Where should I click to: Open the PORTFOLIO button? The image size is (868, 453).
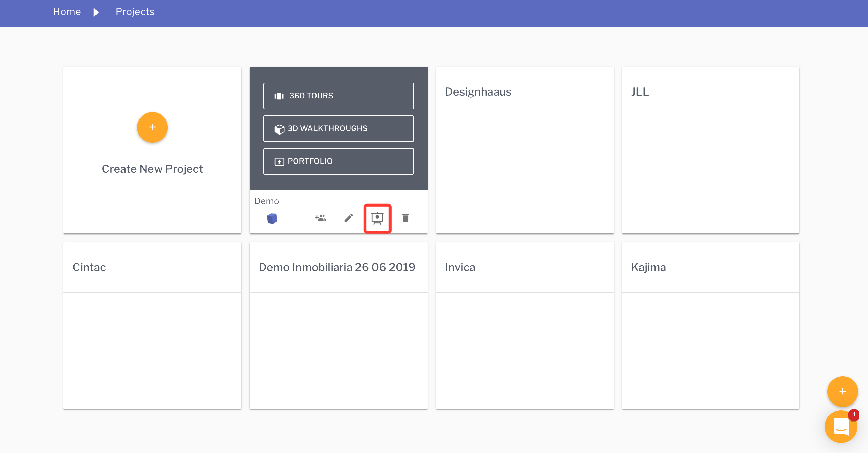[338, 161]
